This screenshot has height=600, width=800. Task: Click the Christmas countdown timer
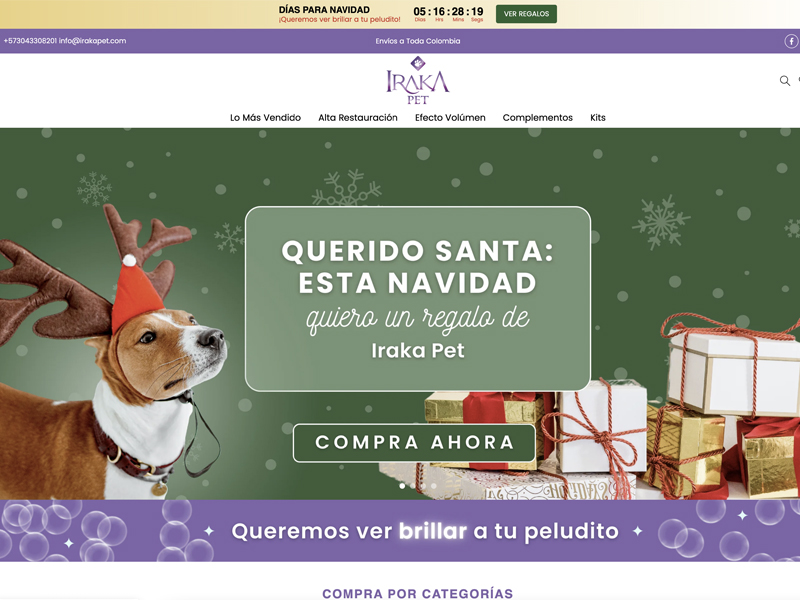(x=448, y=14)
